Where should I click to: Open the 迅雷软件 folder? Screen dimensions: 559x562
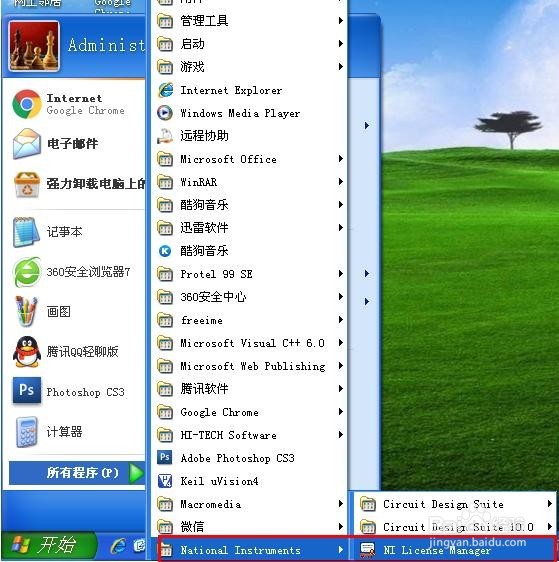249,228
